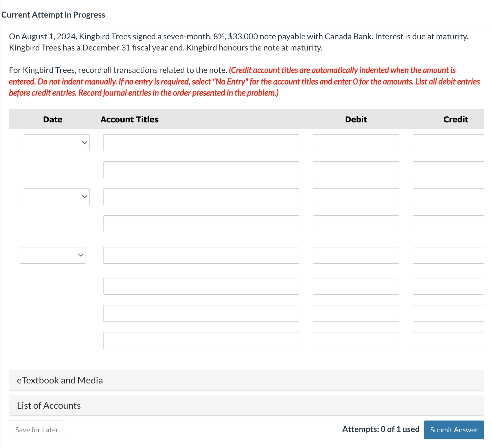Select the Debit amount field in row three
Image resolution: width=492 pixels, height=448 pixels.
click(356, 197)
